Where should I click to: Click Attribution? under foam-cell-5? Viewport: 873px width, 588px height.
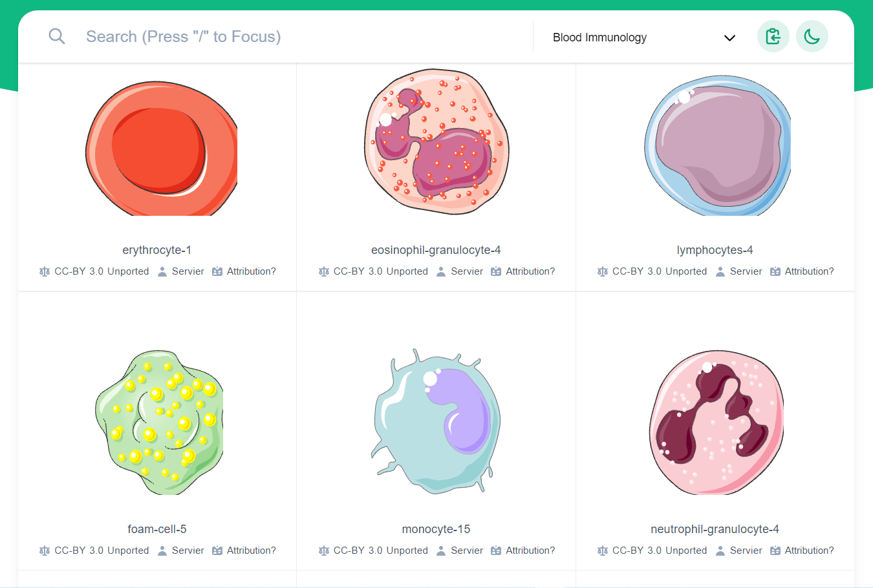(x=251, y=551)
